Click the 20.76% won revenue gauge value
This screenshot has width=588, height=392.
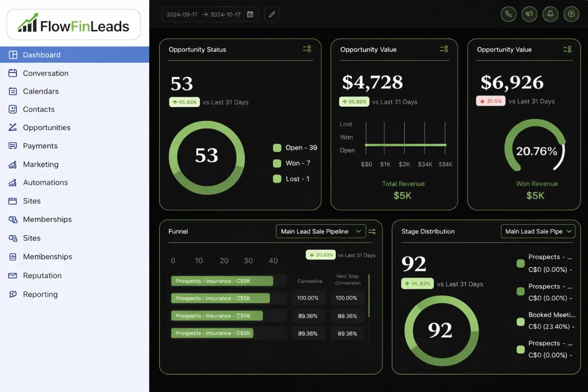point(537,151)
